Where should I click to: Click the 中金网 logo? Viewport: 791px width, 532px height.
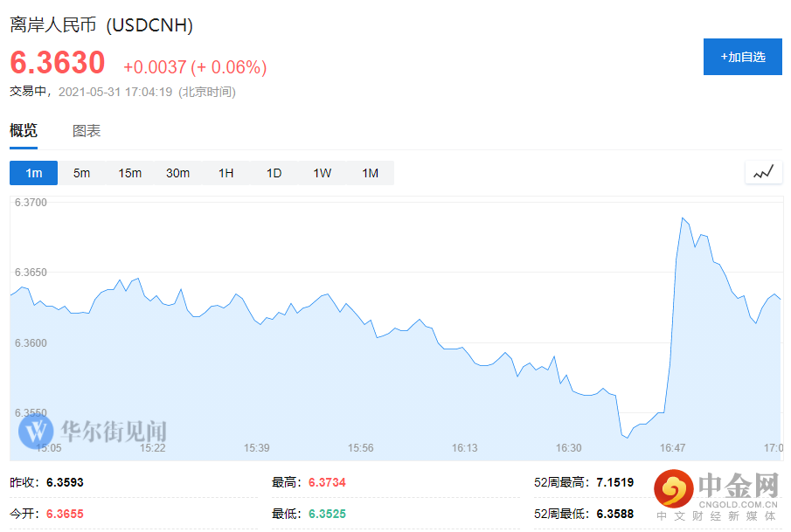(718, 494)
